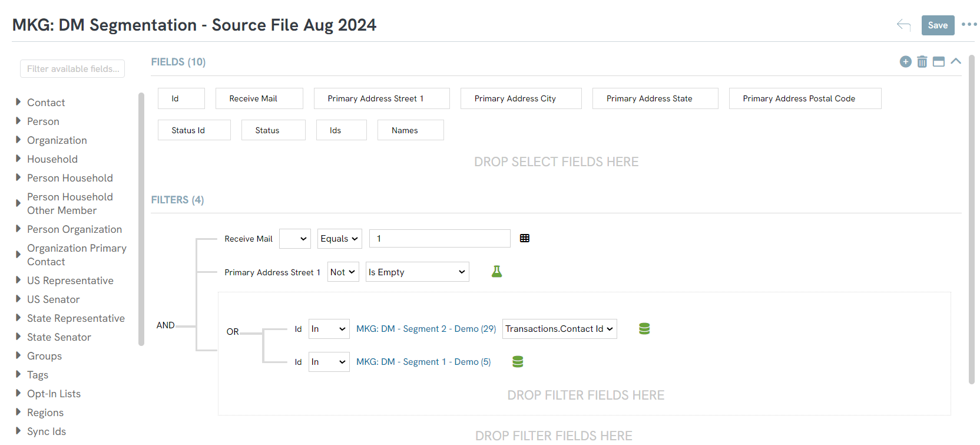Screen dimensions: 980x445
Task: Click the FIELDS (10) section heading
Action: (x=178, y=62)
